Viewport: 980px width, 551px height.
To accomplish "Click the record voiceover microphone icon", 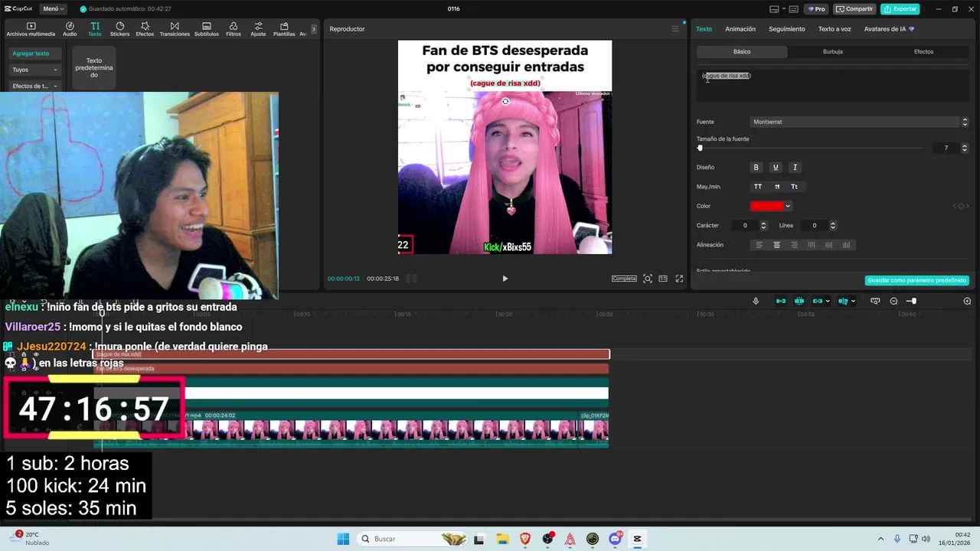I will pos(756,301).
